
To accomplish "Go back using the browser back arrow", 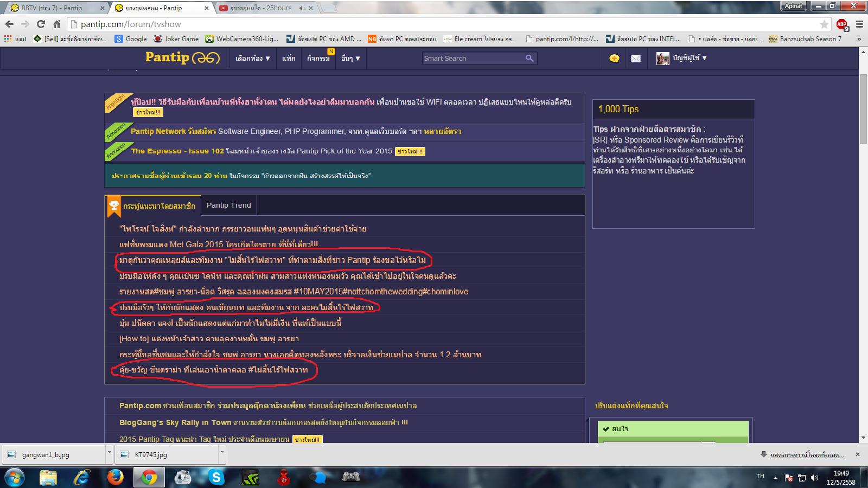I will click(9, 24).
